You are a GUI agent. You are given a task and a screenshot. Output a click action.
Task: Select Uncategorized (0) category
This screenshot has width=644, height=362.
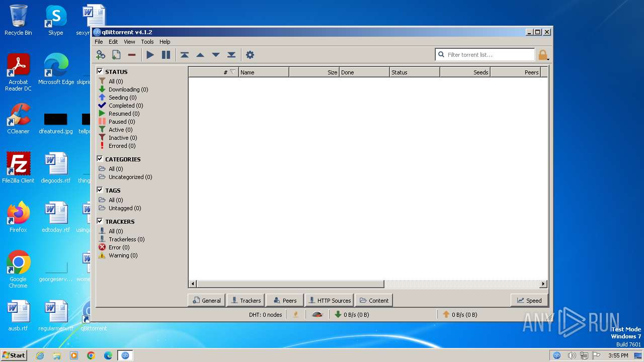[130, 177]
